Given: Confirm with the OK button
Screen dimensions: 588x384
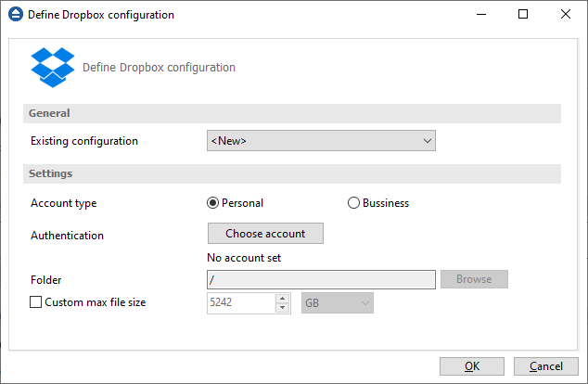Looking at the screenshot, I should pos(472,366).
